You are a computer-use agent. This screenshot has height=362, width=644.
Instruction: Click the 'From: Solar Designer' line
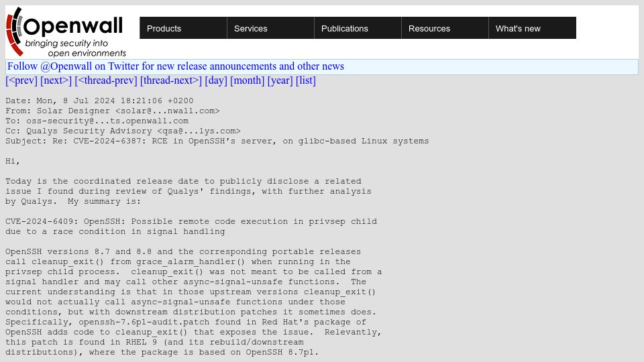(113, 111)
